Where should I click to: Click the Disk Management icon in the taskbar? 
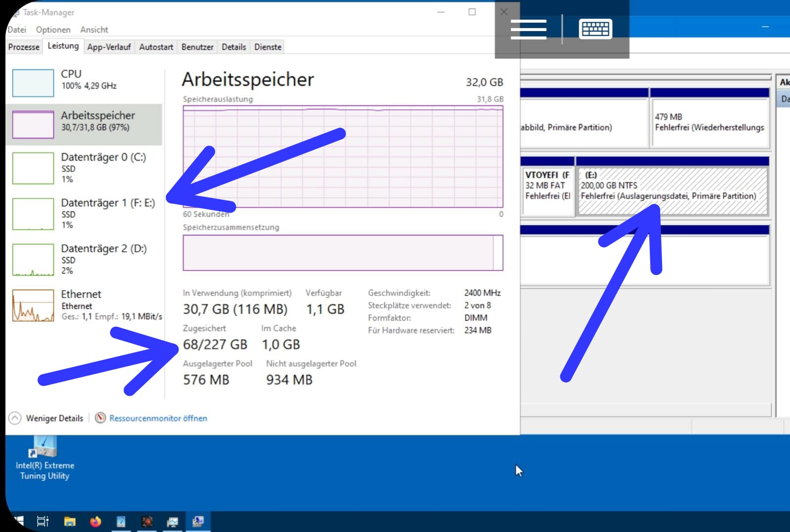tap(198, 521)
